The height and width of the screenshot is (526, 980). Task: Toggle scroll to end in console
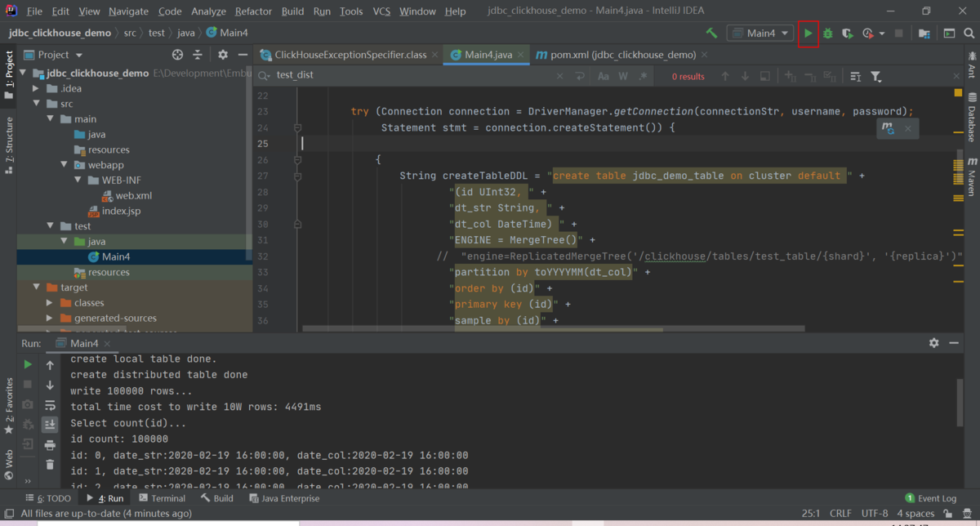(50, 425)
